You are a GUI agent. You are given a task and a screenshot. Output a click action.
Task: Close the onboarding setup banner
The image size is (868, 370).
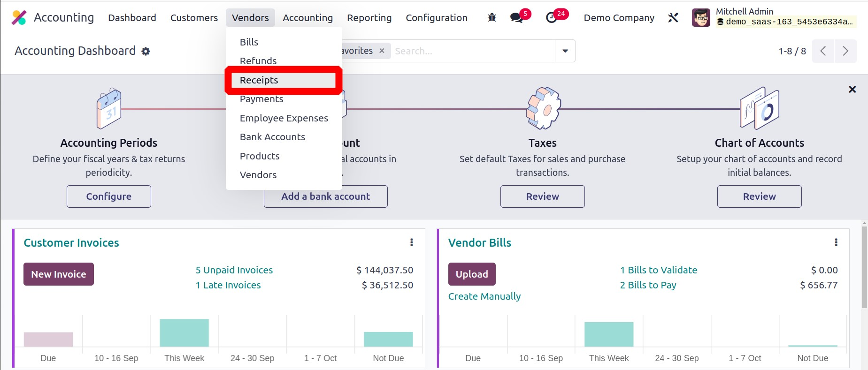(852, 90)
